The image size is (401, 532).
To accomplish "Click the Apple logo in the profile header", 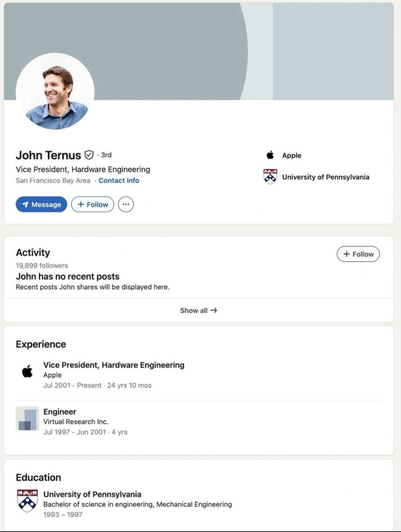I will click(x=270, y=155).
